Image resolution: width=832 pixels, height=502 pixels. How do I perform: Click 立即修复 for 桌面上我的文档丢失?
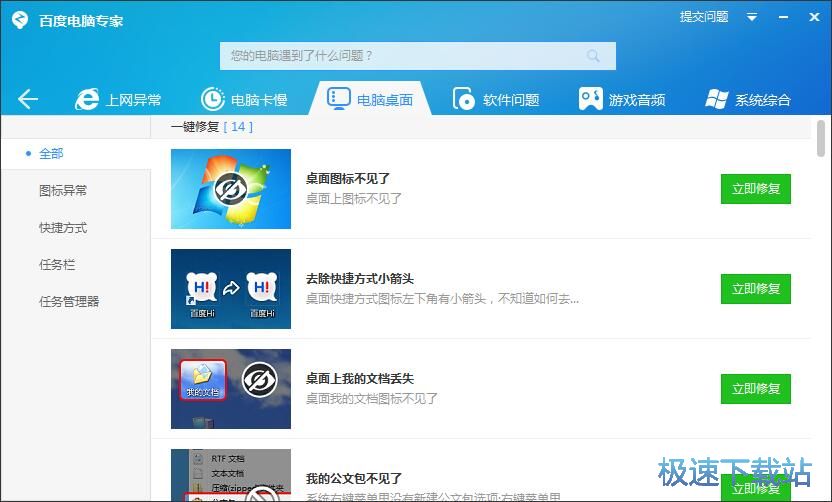click(756, 389)
